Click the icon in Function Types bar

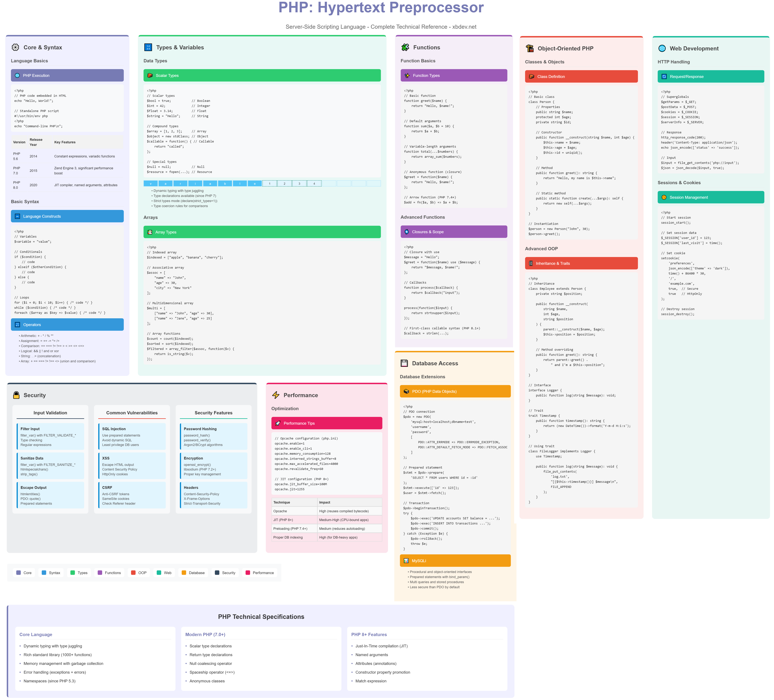point(407,76)
